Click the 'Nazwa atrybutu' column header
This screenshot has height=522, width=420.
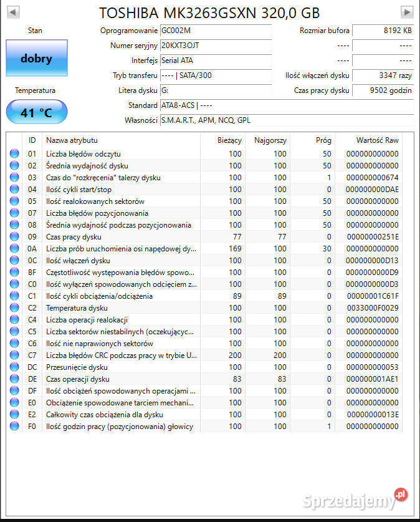click(122, 140)
